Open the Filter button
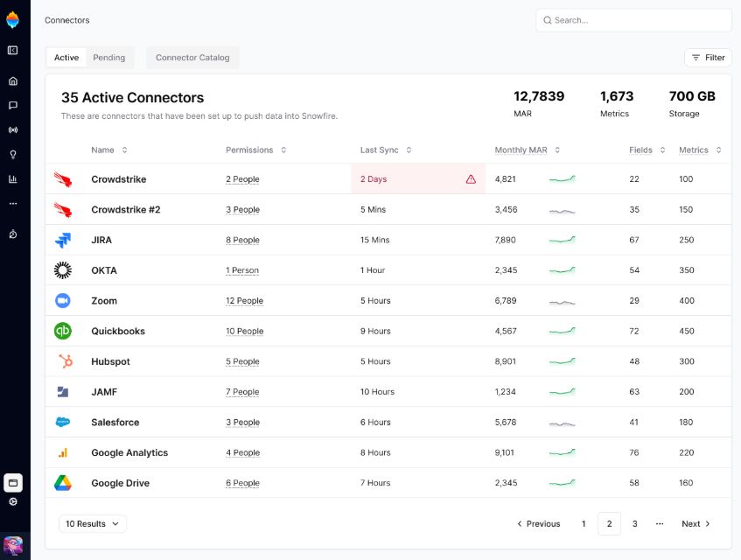This screenshot has height=560, width=741. coord(708,58)
